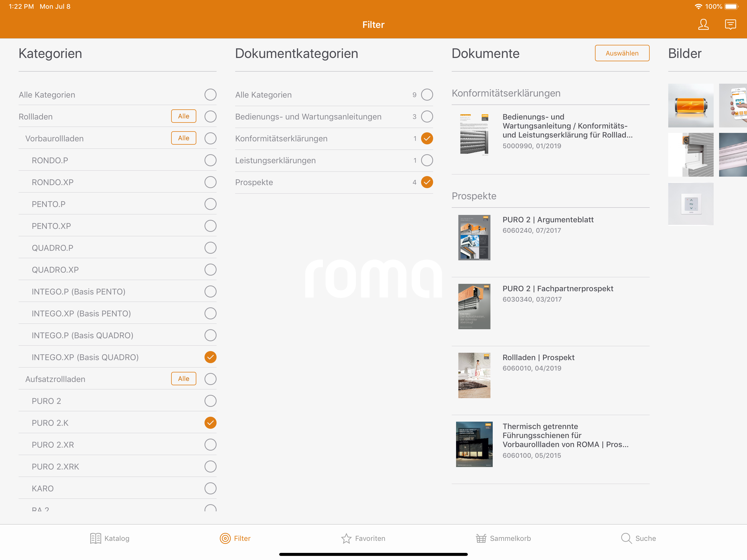Image resolution: width=747 pixels, height=560 pixels.
Task: Open Thermisch getrennte Führungsschienen thumbnail
Action: (474, 444)
